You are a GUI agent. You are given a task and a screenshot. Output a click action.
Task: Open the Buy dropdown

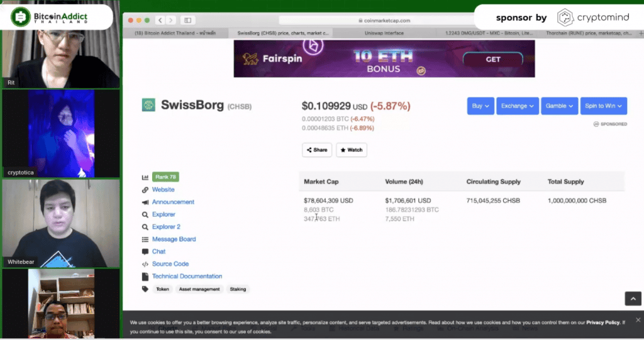coord(480,106)
